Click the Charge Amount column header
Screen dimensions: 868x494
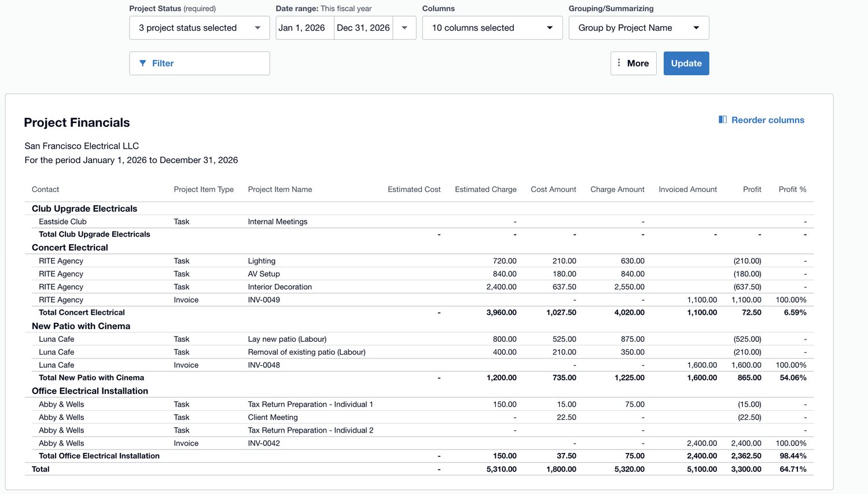point(617,189)
